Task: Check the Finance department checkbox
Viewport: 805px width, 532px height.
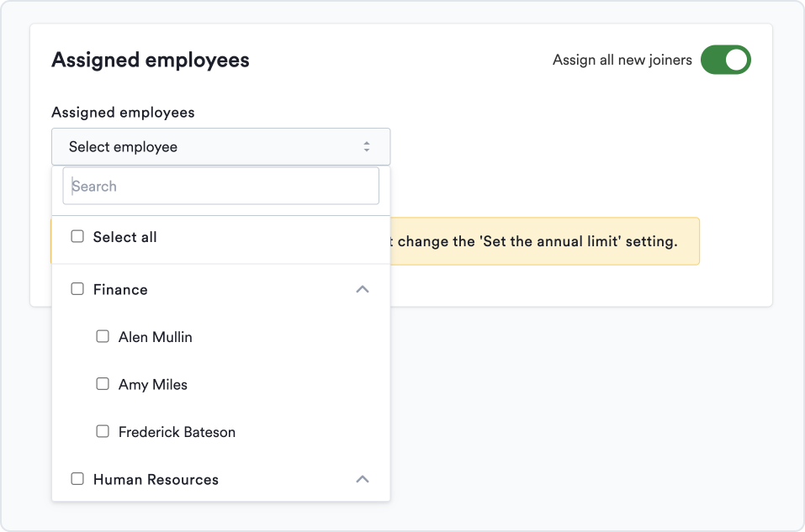Action: pos(77,288)
